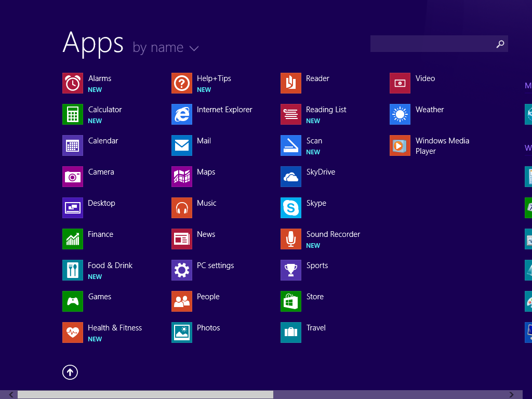Open the Travel suitcase icon

291,332
